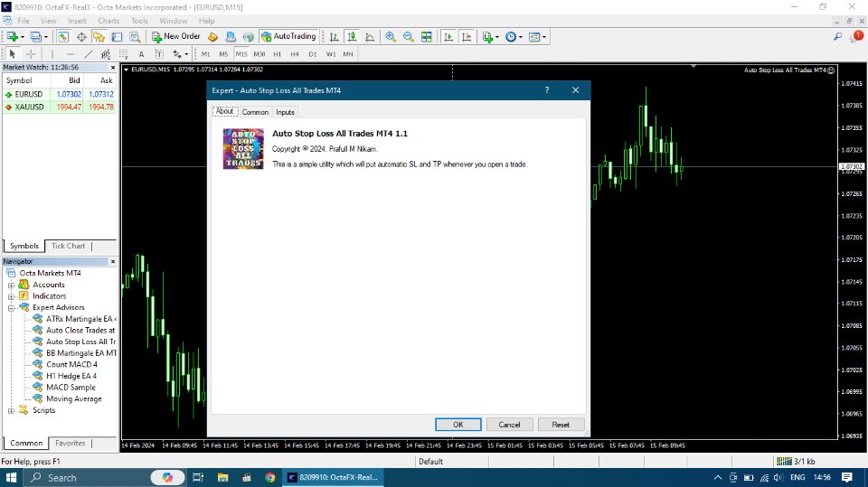
Task: Open the Insert menu
Action: click(77, 21)
